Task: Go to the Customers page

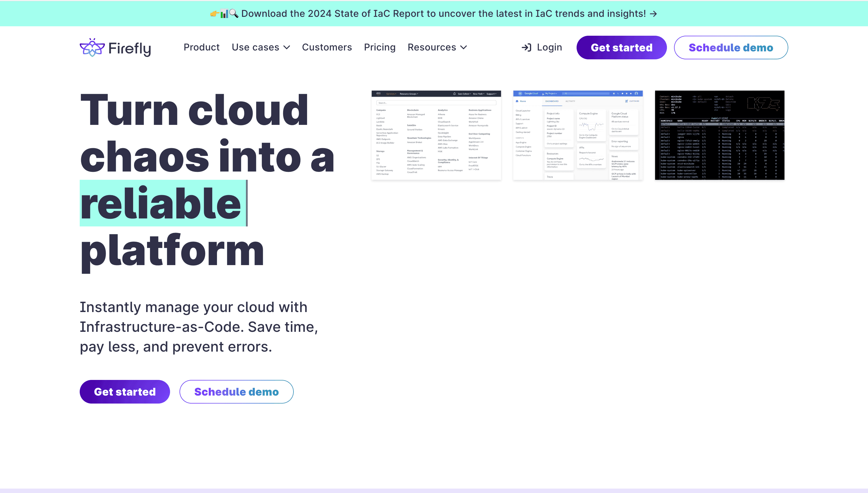Action: point(327,48)
